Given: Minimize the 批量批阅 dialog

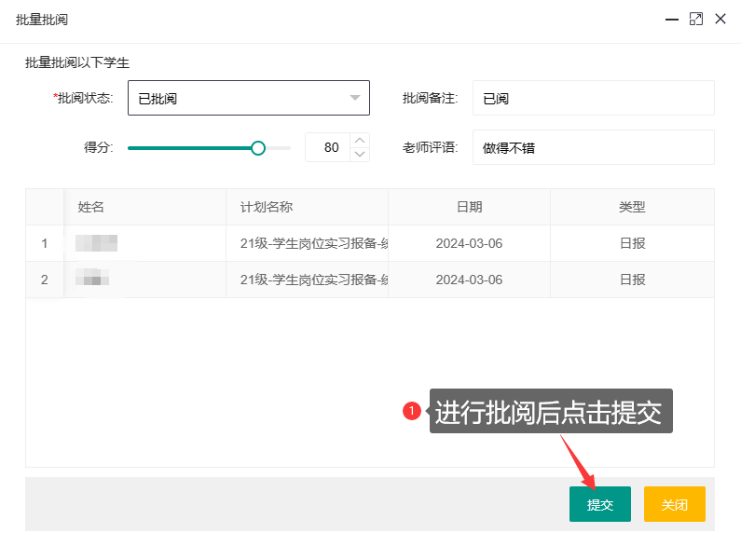Looking at the screenshot, I should click(x=671, y=19).
